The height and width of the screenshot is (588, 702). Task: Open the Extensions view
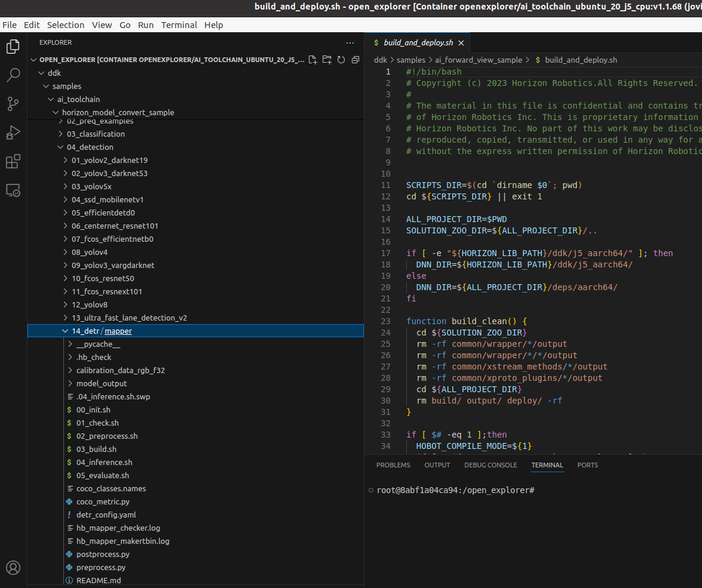[x=13, y=161]
